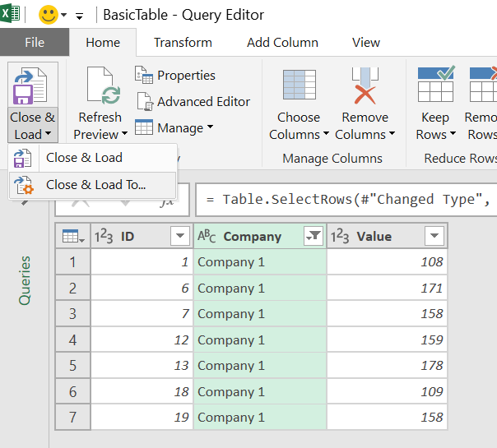The height and width of the screenshot is (448, 497).
Task: Open the Value column filter dropdown
Action: pos(434,236)
